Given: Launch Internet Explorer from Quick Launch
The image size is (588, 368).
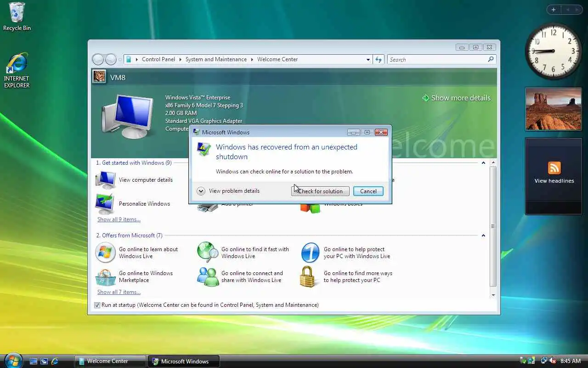Looking at the screenshot, I should [x=55, y=362].
